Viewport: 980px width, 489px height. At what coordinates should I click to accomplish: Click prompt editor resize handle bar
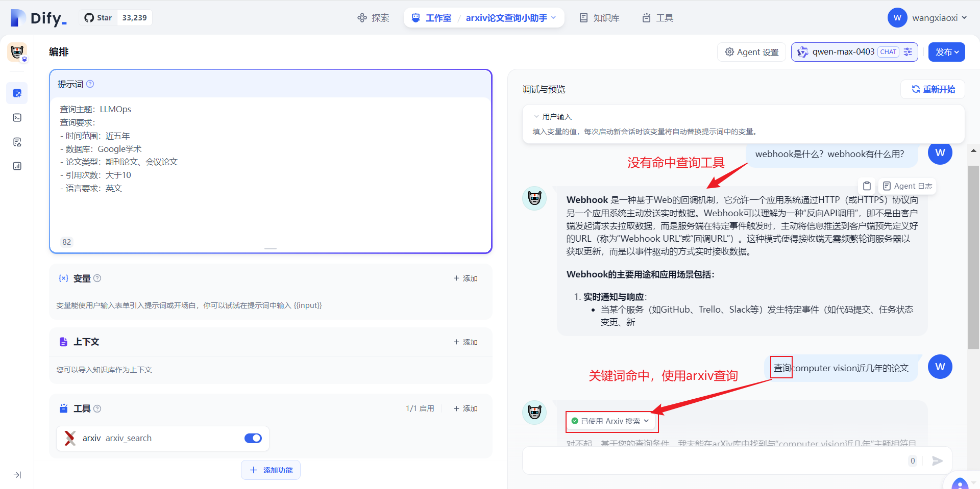[x=271, y=248]
